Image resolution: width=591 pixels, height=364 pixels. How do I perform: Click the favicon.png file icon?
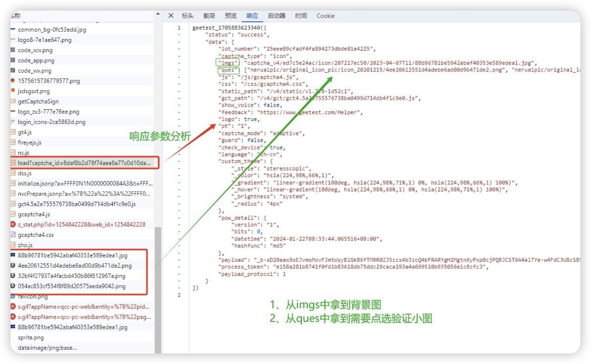tap(13, 296)
